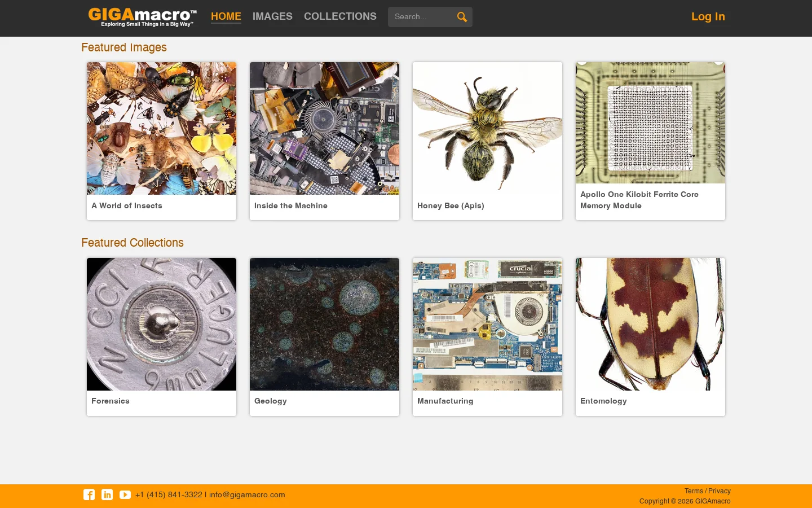Open the Manufacturing collection thumbnail
812x508 pixels.
[487, 324]
